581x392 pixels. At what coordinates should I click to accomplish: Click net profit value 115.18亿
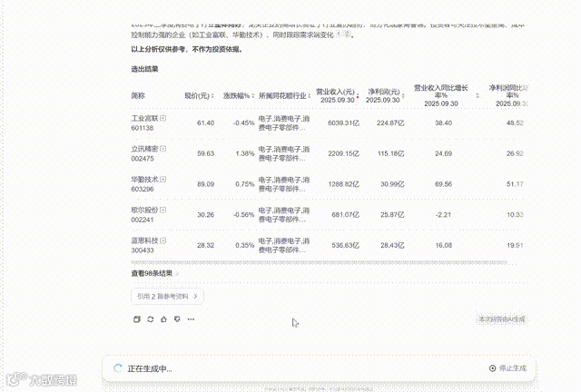[390, 153]
